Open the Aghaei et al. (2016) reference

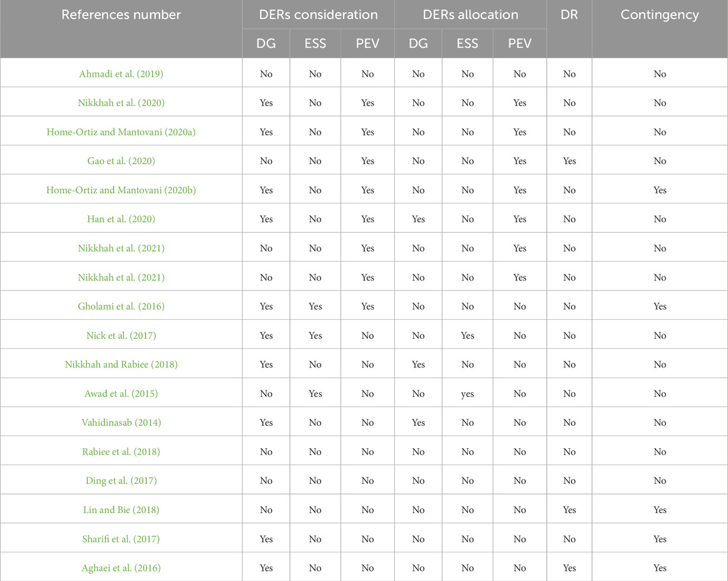click(121, 568)
